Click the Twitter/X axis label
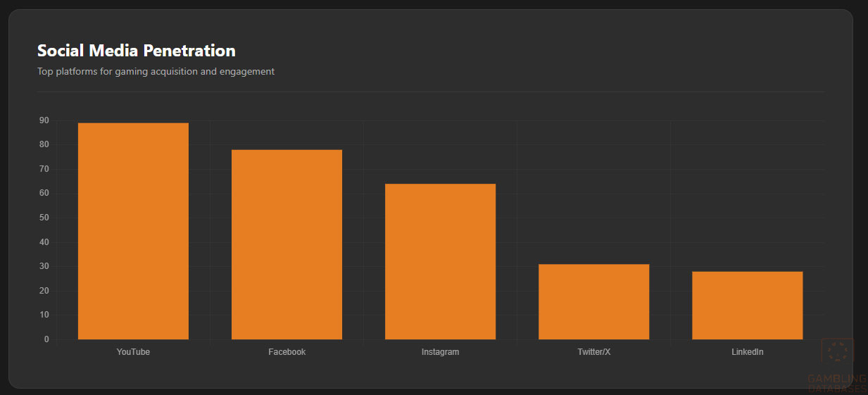 tap(593, 352)
